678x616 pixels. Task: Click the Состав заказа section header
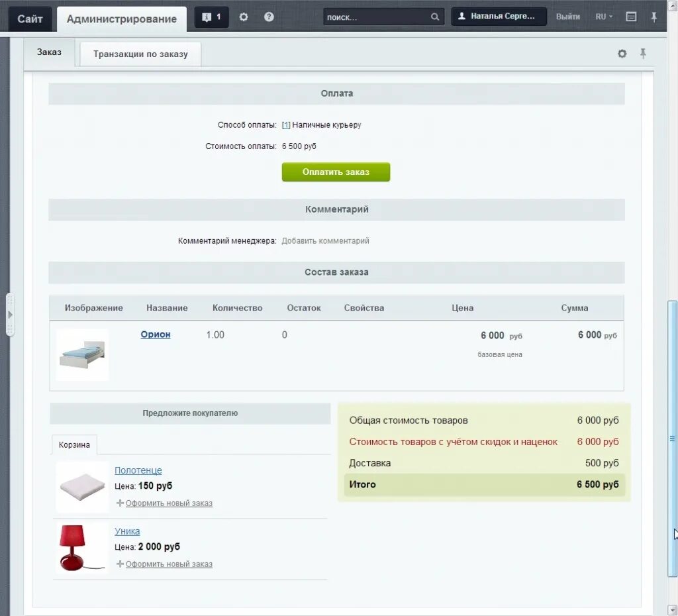(336, 272)
